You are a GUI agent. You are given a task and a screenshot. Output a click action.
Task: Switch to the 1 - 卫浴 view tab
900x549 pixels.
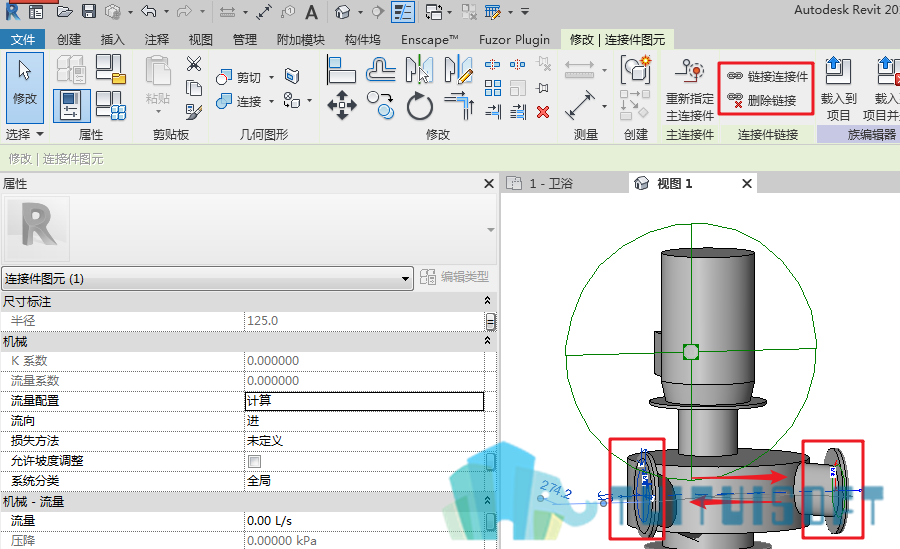pyautogui.click(x=551, y=184)
